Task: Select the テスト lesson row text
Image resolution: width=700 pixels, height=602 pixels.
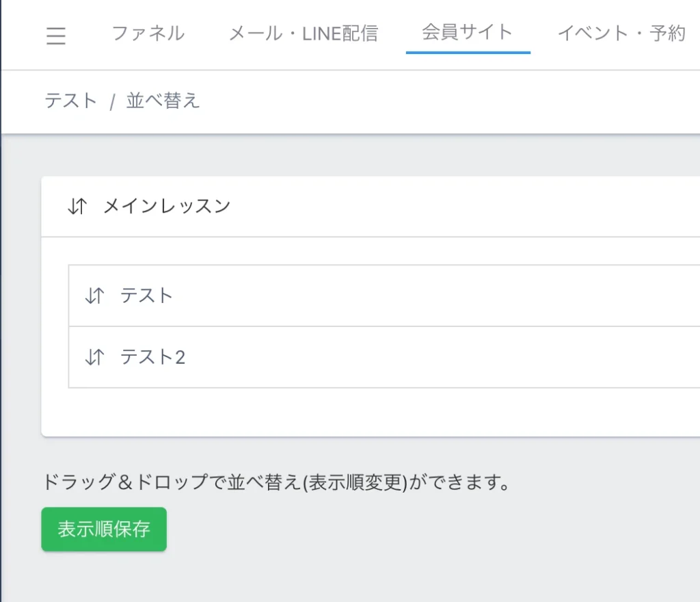Action: point(146,296)
